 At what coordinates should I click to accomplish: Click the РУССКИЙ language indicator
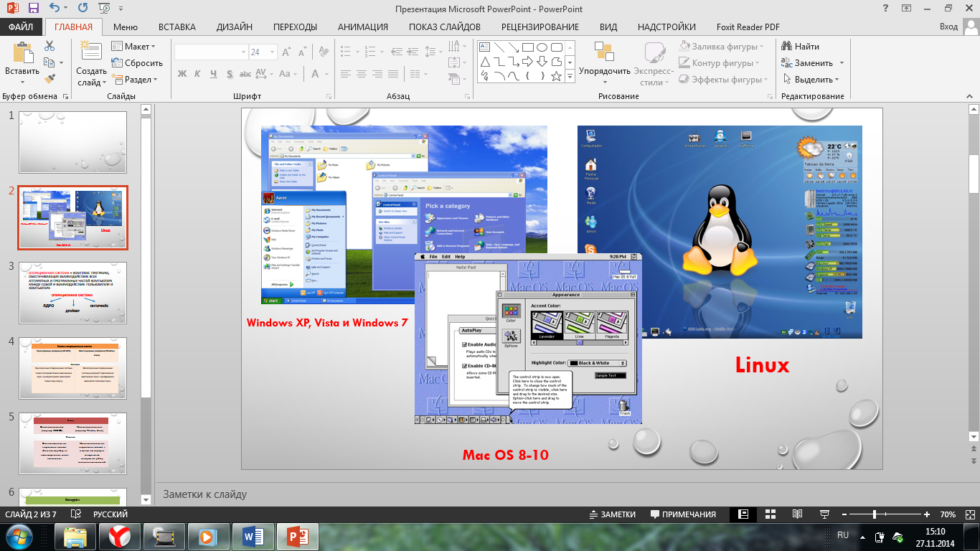(x=110, y=514)
